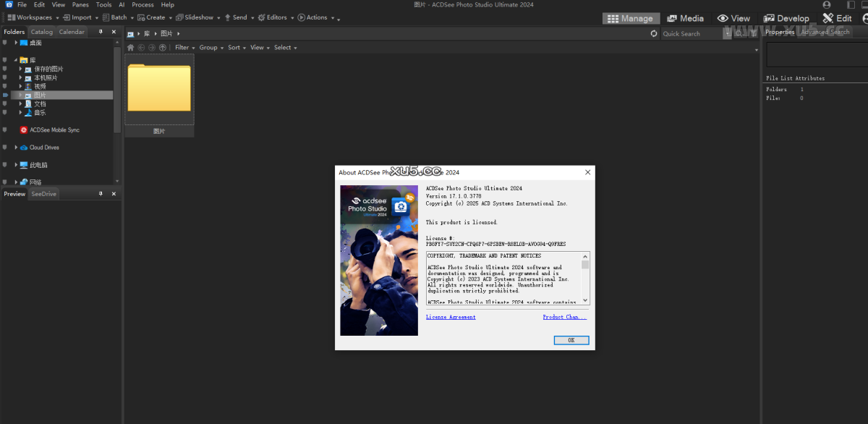Open the Filter dropdown
This screenshot has width=868, height=424.
(184, 48)
